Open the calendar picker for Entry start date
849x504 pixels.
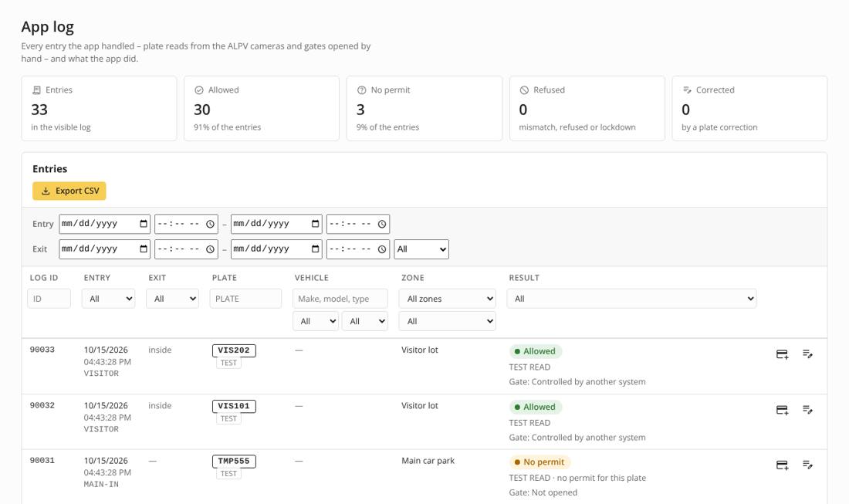click(x=144, y=224)
